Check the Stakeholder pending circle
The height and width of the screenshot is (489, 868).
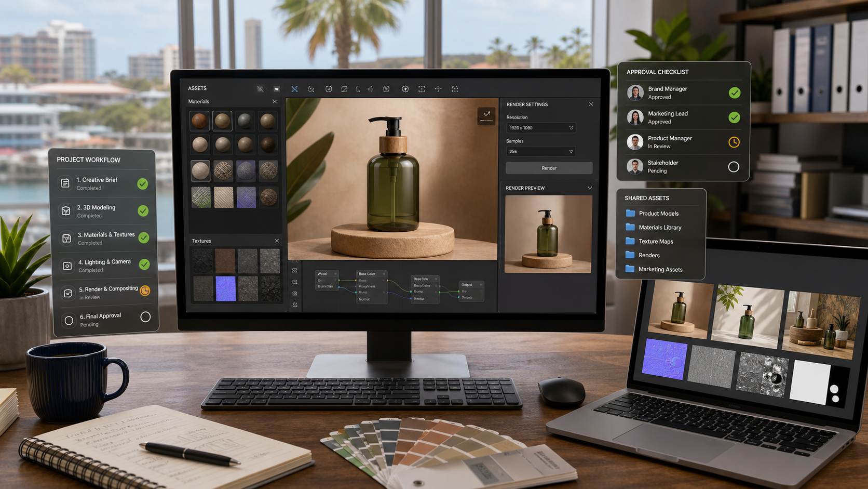[x=734, y=167]
